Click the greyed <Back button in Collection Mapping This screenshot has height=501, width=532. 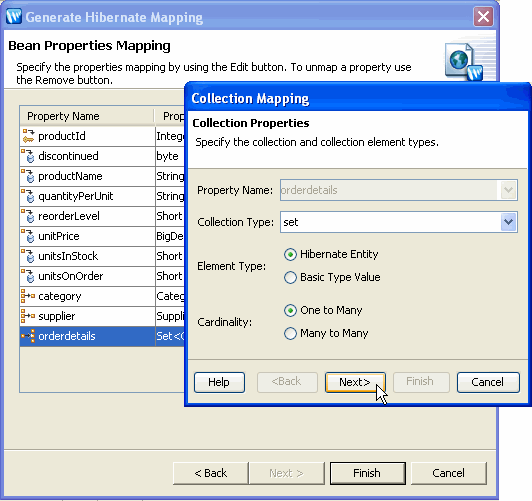tap(287, 382)
